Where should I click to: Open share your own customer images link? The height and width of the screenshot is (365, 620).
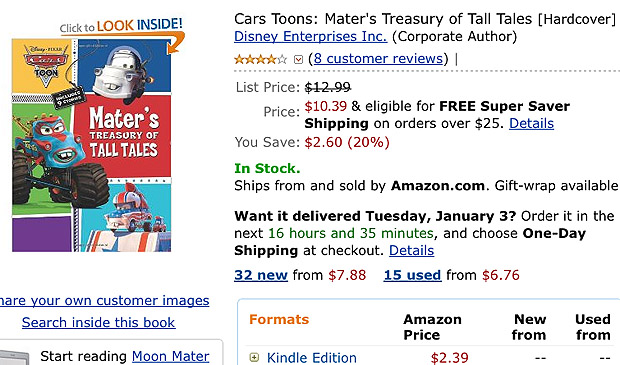(x=104, y=301)
